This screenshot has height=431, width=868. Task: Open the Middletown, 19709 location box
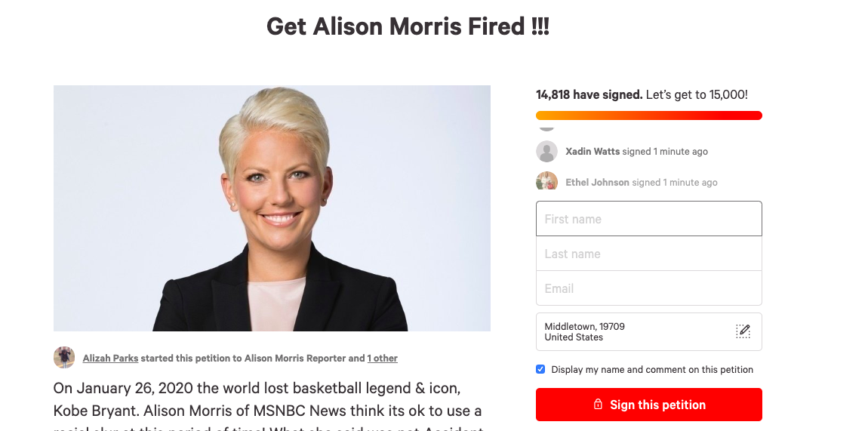point(649,332)
